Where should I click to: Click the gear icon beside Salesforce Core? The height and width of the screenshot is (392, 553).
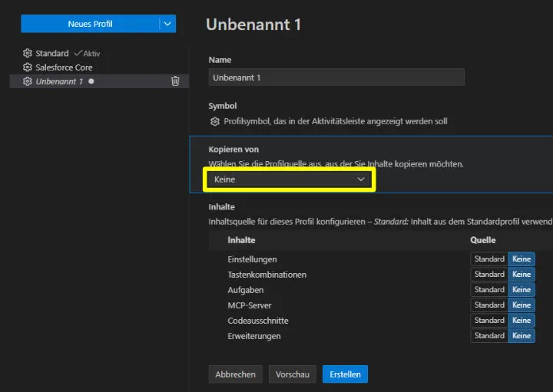tap(28, 68)
